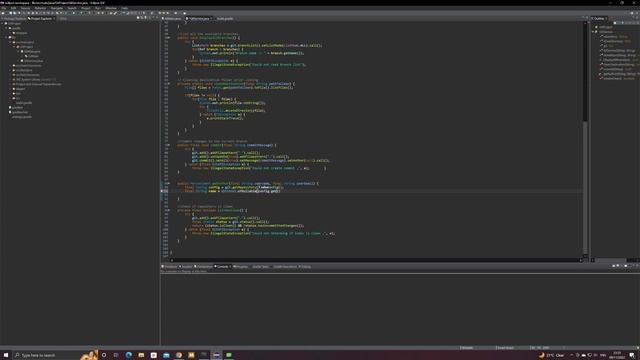Expand JRE System Library node

pos(10,80)
